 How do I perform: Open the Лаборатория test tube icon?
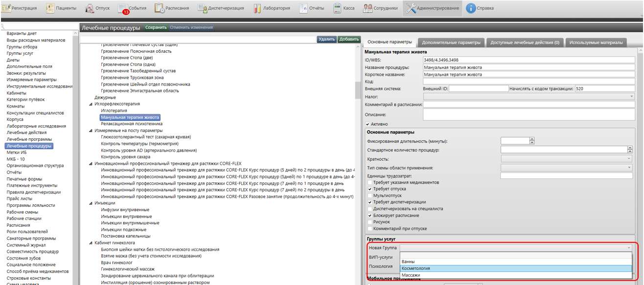[257, 8]
